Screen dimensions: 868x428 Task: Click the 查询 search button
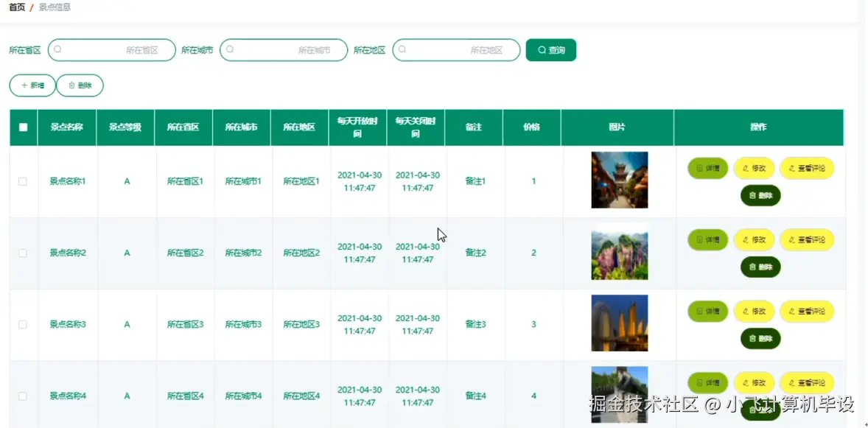coord(551,50)
